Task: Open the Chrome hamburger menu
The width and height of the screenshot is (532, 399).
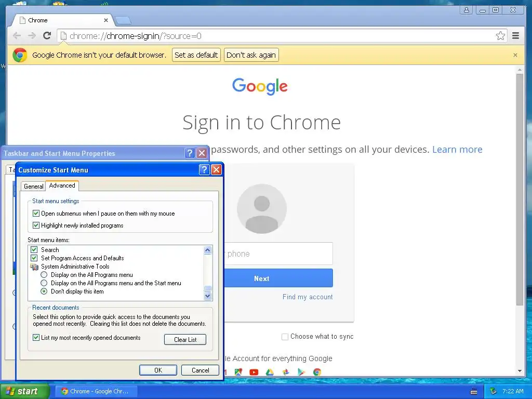Action: 515,36
